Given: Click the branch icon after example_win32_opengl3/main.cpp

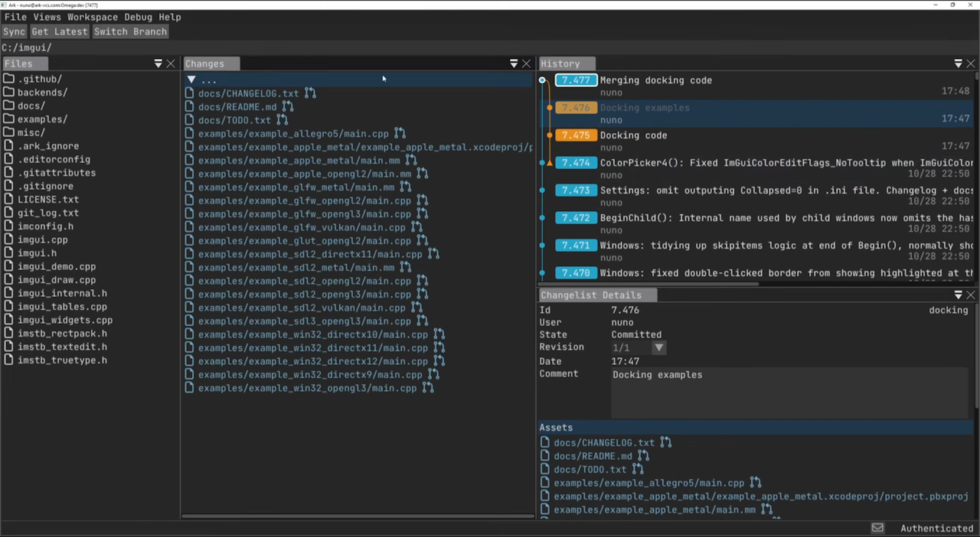Looking at the screenshot, I should click(x=428, y=388).
